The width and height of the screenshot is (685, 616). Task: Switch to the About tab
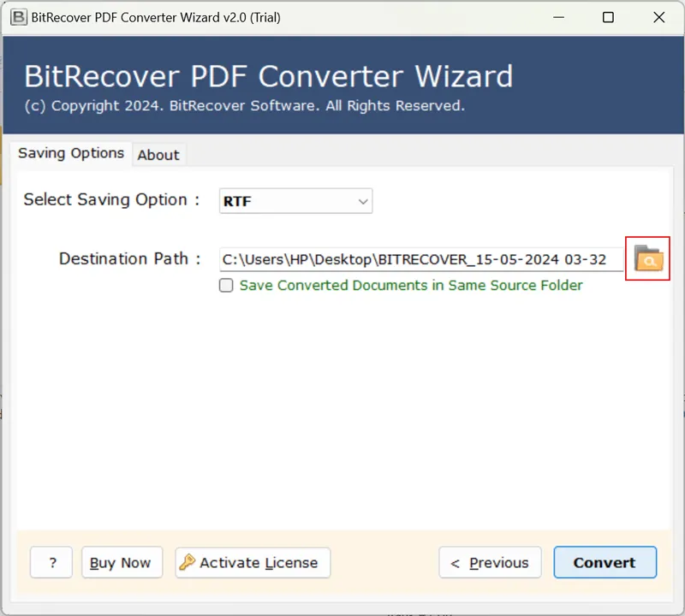158,155
